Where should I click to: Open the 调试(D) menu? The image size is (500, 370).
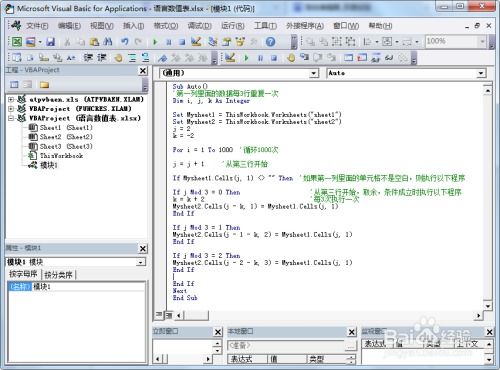tap(199, 26)
